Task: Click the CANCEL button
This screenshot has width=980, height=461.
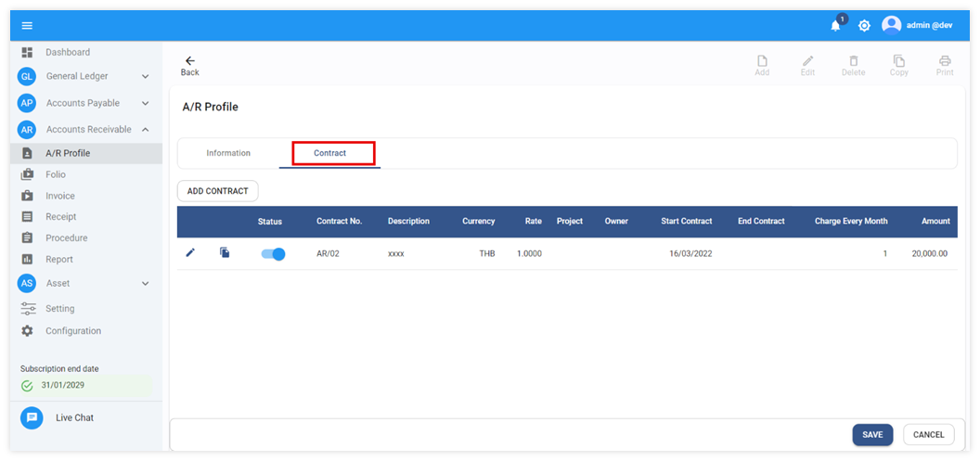Action: tap(928, 434)
